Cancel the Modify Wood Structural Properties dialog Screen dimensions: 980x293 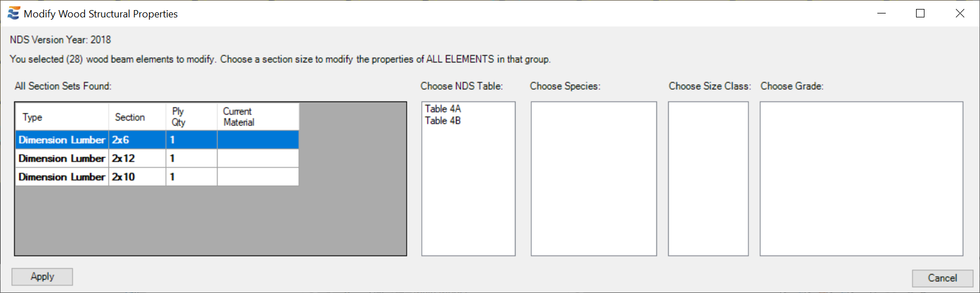tap(942, 278)
